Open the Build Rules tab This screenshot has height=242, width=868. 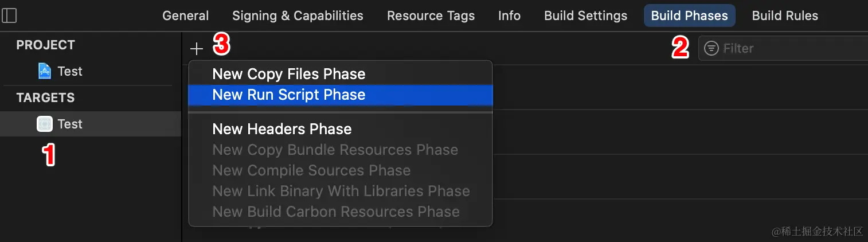(x=785, y=15)
